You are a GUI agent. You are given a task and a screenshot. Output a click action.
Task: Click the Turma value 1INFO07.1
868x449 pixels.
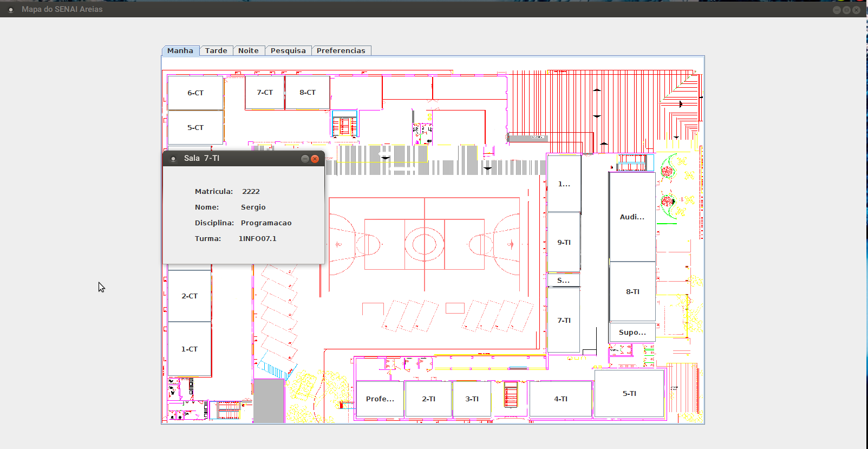tap(257, 238)
